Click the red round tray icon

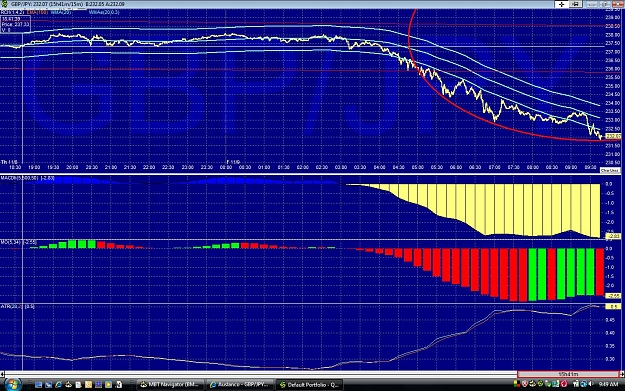coord(564,384)
